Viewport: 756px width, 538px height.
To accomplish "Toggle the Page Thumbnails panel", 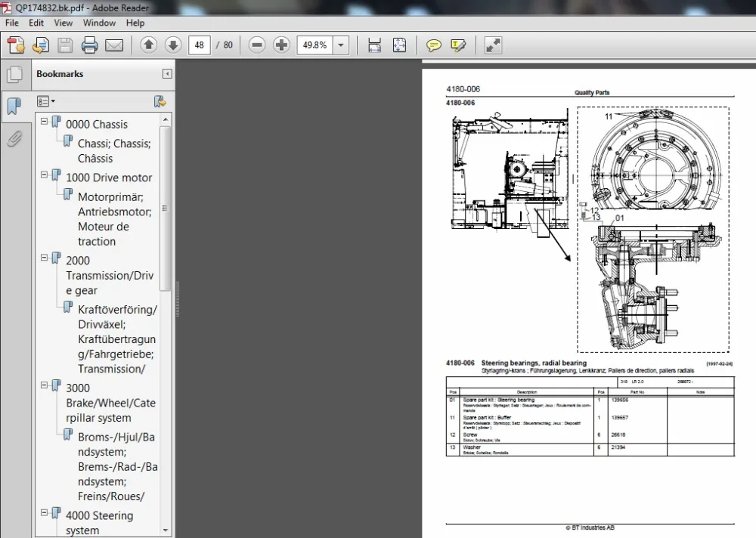I will (14, 74).
